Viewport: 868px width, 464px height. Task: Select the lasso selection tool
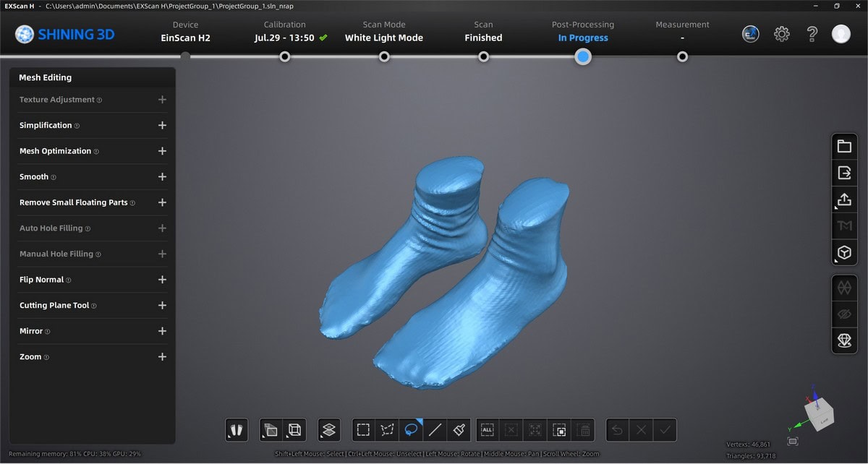coord(411,430)
